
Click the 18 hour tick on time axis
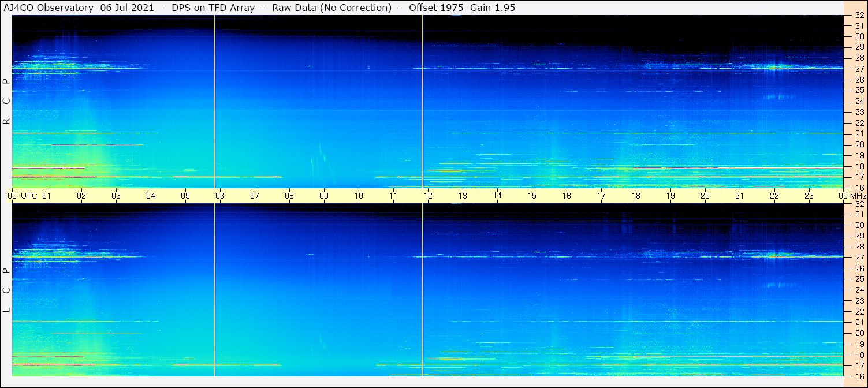pos(636,196)
